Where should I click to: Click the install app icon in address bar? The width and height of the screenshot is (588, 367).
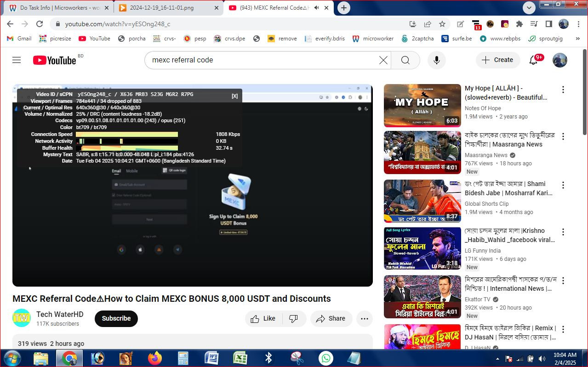413,24
